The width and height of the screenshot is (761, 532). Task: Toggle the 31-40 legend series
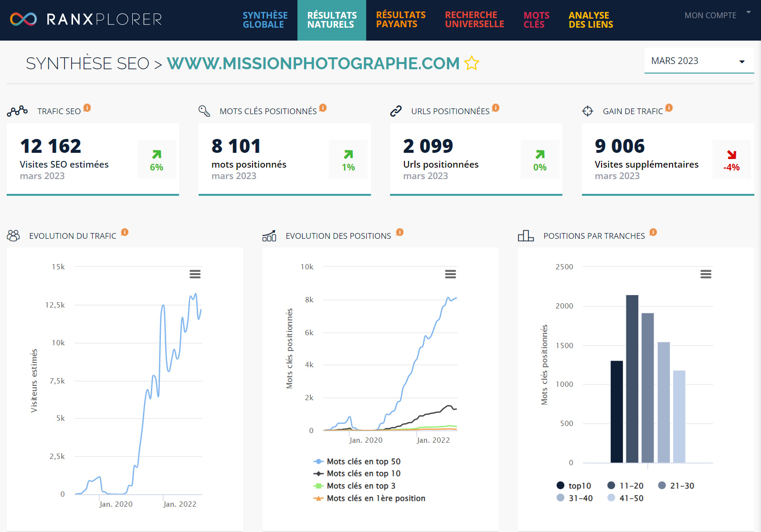575,498
